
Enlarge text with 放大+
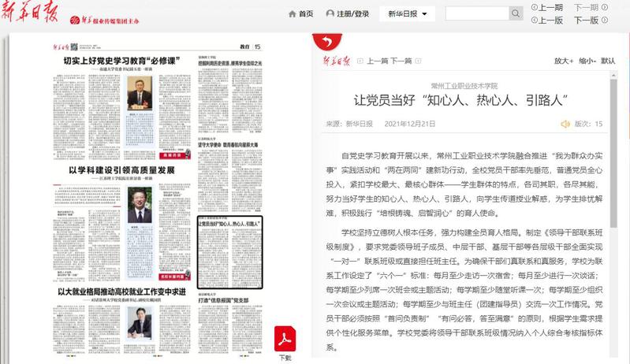point(564,61)
